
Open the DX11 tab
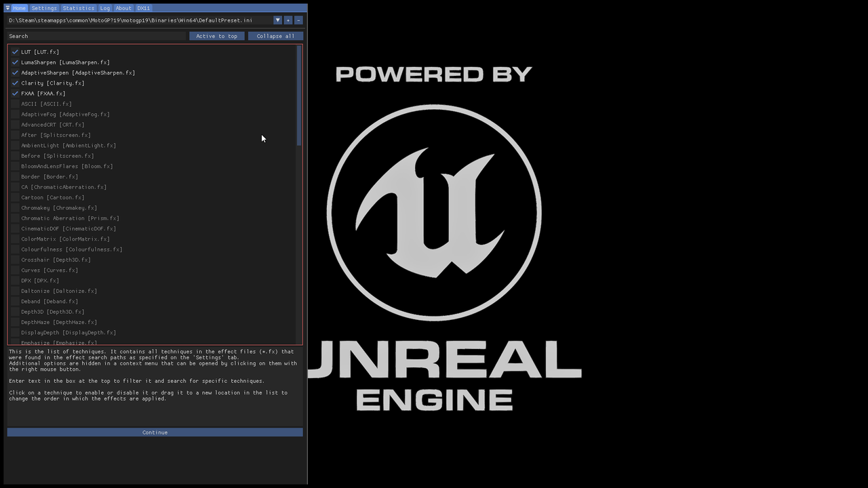[143, 8]
